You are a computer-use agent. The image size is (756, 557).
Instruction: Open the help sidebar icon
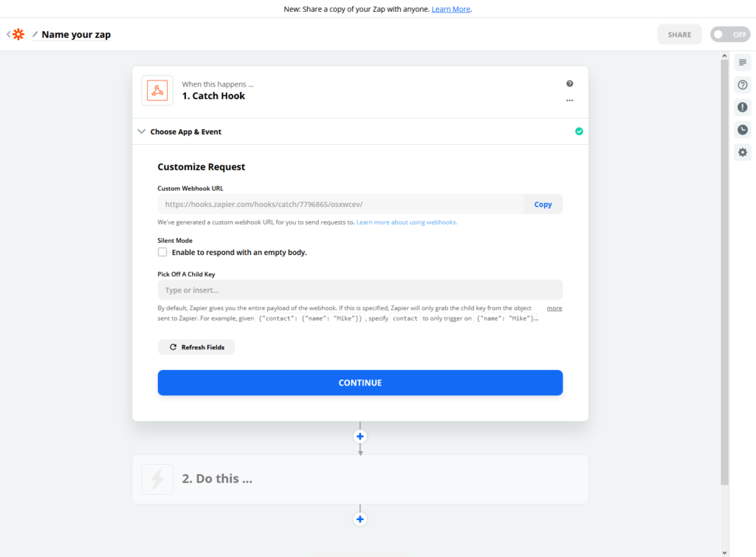743,85
